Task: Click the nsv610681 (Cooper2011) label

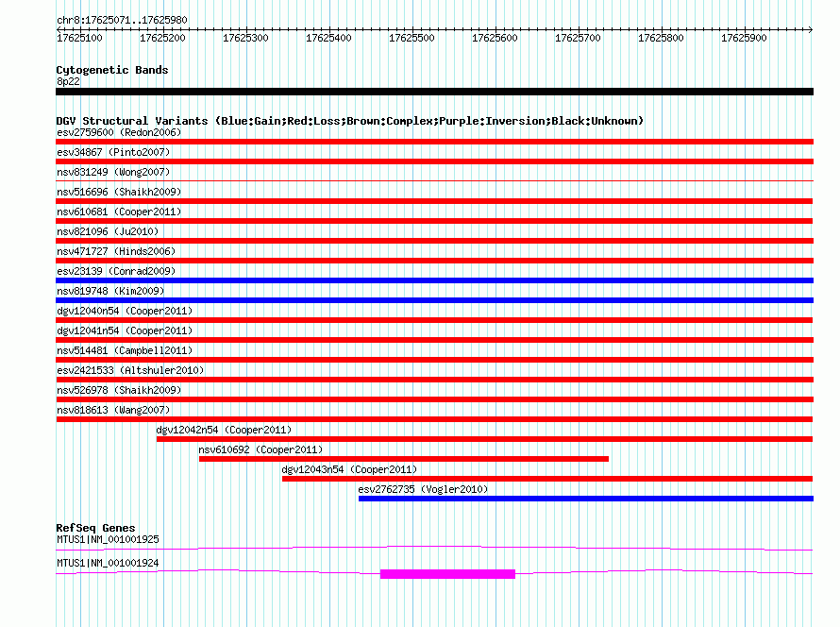Action: click(x=119, y=212)
